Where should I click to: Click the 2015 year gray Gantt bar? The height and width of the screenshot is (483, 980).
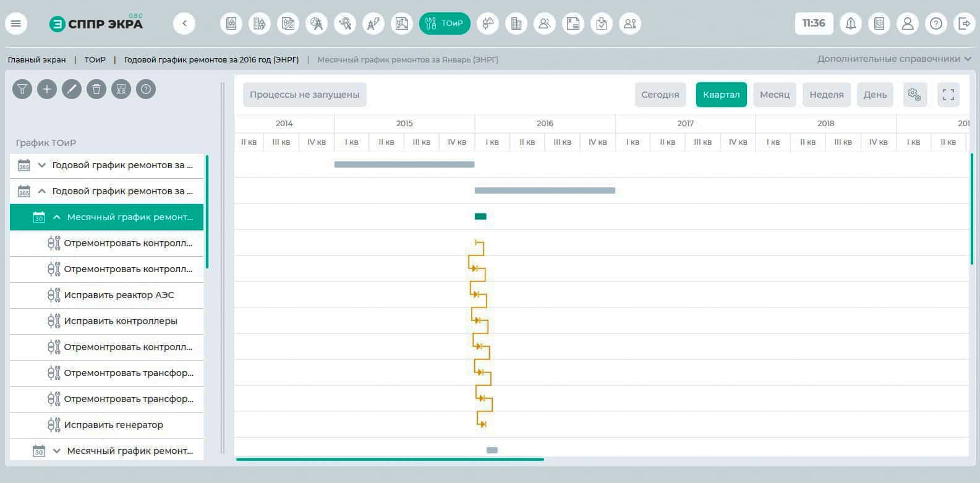pyautogui.click(x=404, y=165)
